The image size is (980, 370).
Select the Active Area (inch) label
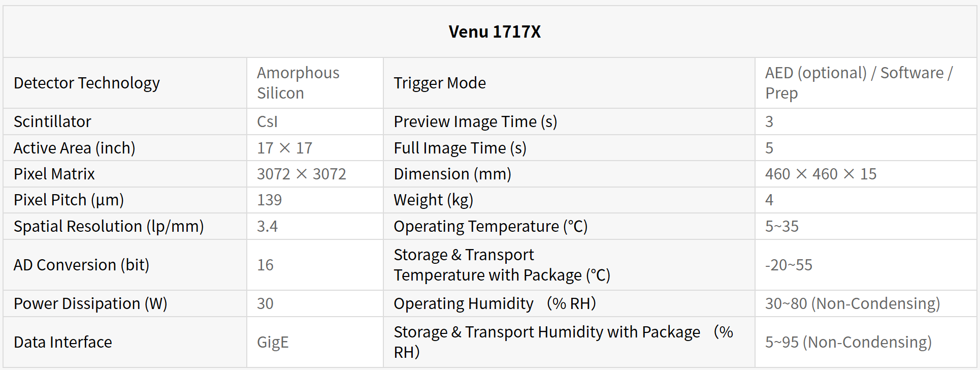click(x=74, y=148)
